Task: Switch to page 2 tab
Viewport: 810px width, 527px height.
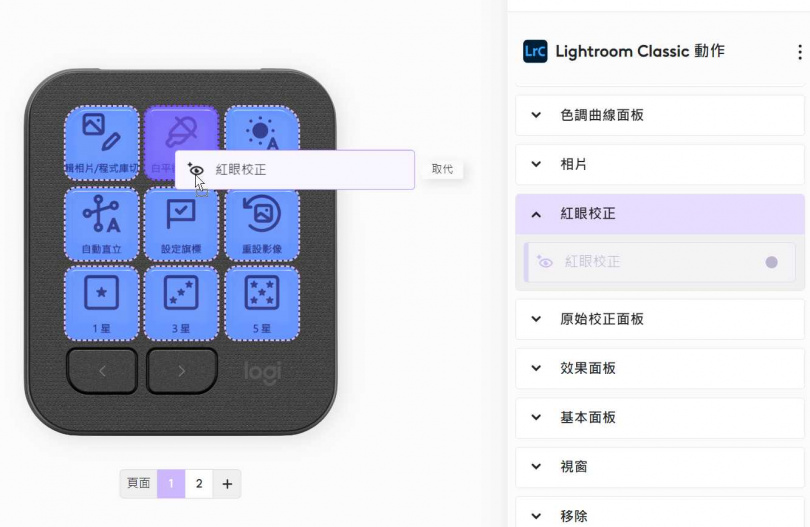Action: point(199,484)
